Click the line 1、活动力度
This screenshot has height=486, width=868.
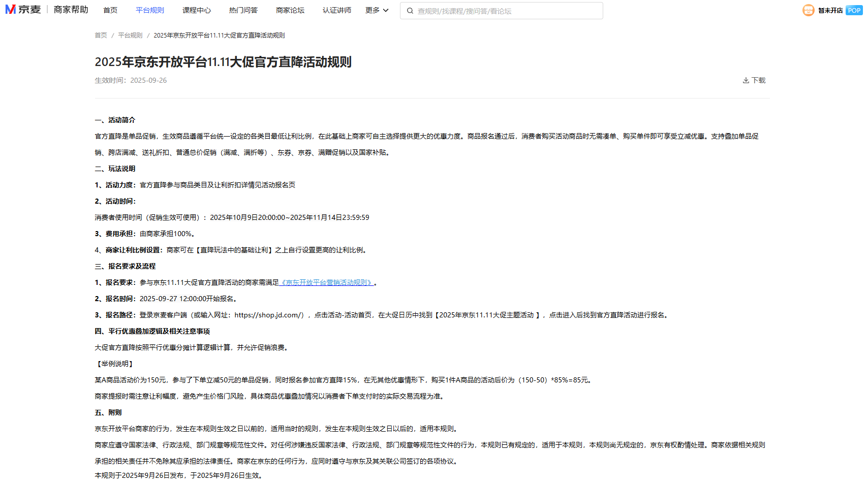pos(195,185)
